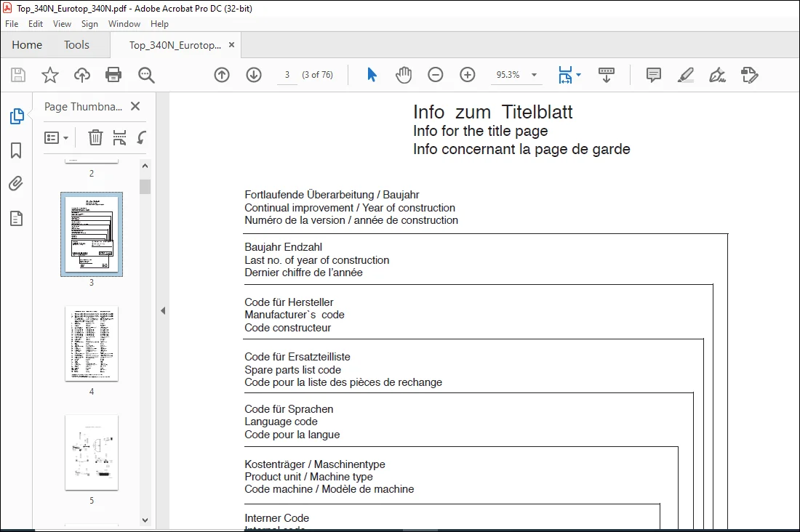Open Bookmarks panel in left sidebar
The image size is (800, 532).
coord(16,150)
